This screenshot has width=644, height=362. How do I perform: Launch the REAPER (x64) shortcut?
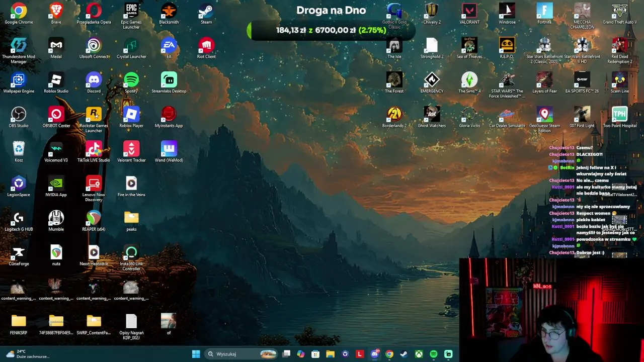click(x=94, y=221)
